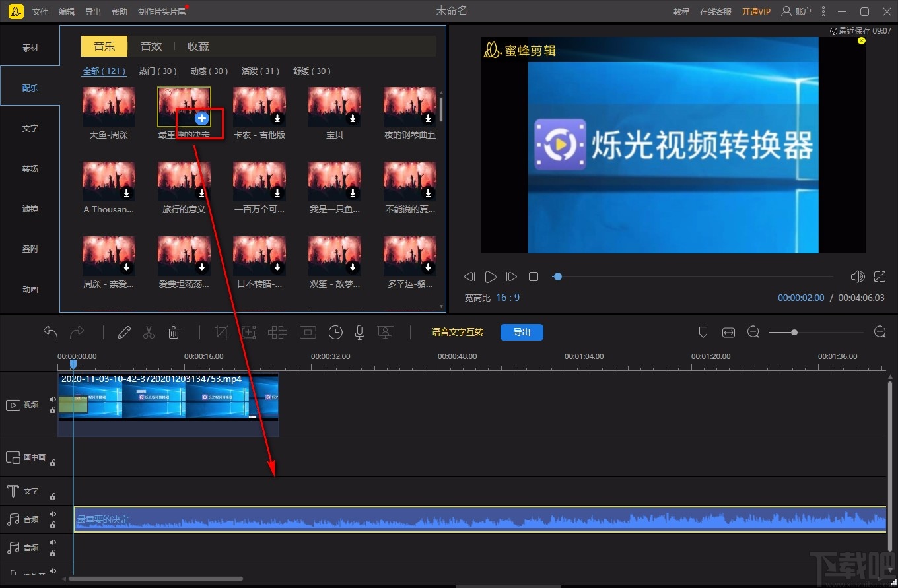898x588 pixels.
Task: Delete the selected clip with trash icon
Action: click(174, 332)
